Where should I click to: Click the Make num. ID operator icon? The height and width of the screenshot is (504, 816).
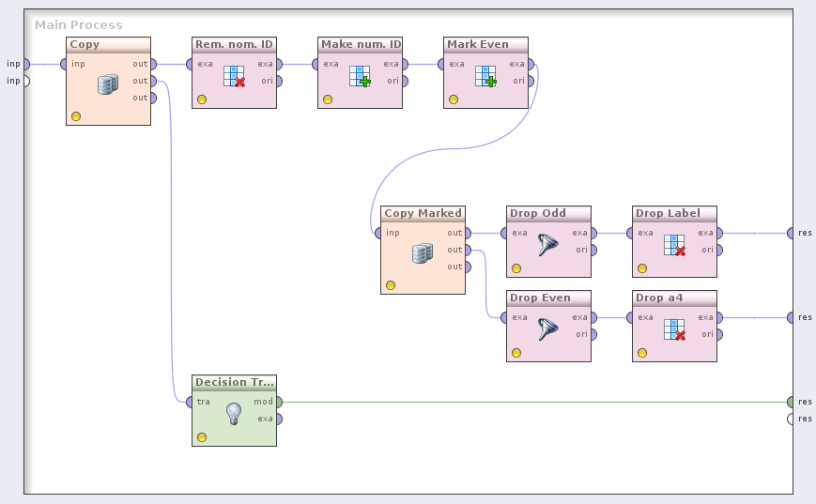[x=360, y=76]
